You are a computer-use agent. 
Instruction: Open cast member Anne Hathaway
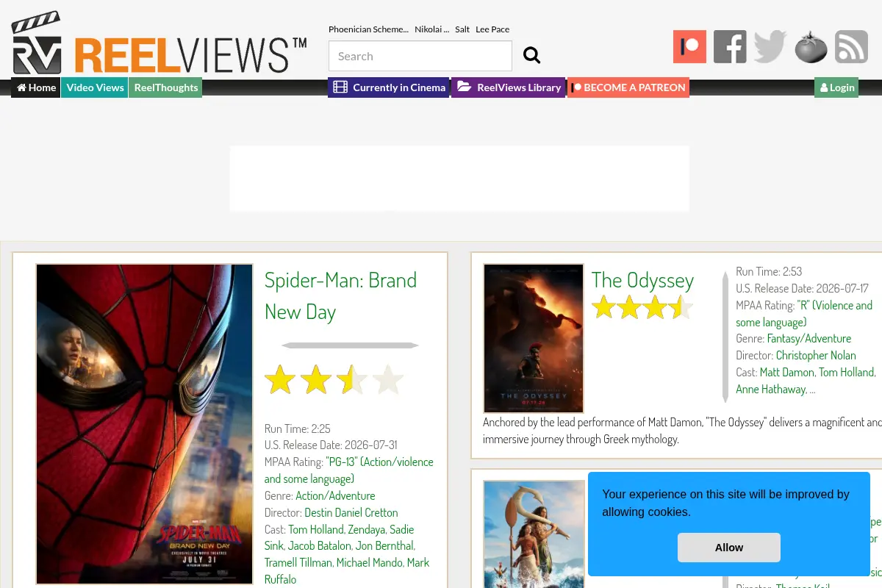coord(770,389)
